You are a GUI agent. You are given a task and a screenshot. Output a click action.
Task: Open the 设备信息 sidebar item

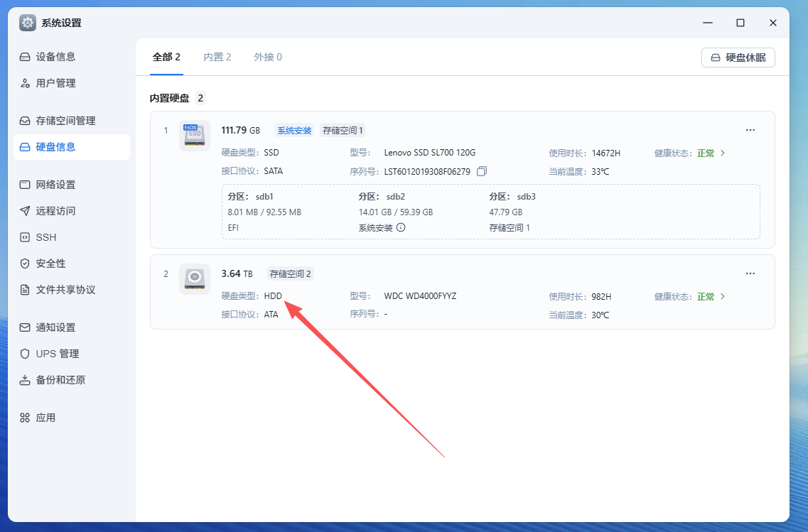[72, 57]
